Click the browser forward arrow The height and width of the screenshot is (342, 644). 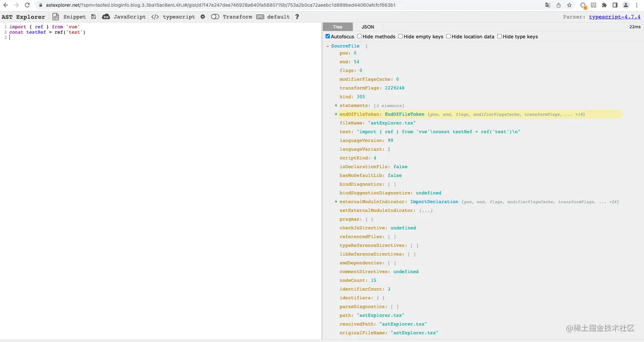pyautogui.click(x=16, y=5)
